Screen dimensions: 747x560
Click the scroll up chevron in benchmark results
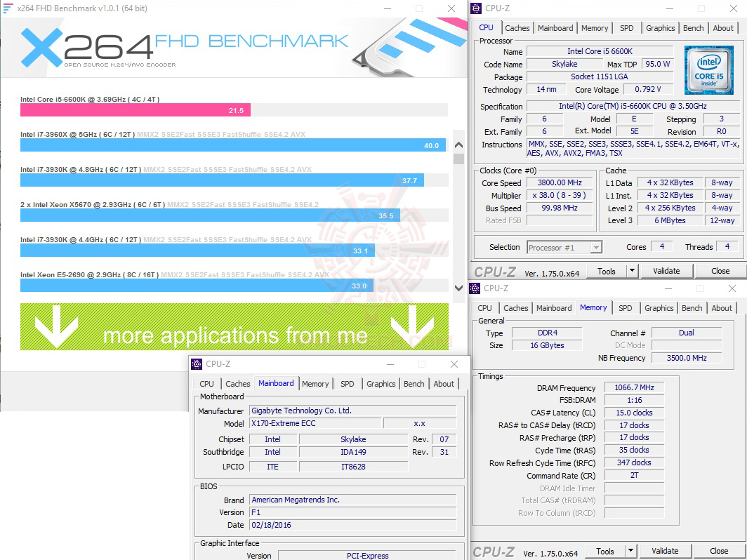[x=458, y=145]
